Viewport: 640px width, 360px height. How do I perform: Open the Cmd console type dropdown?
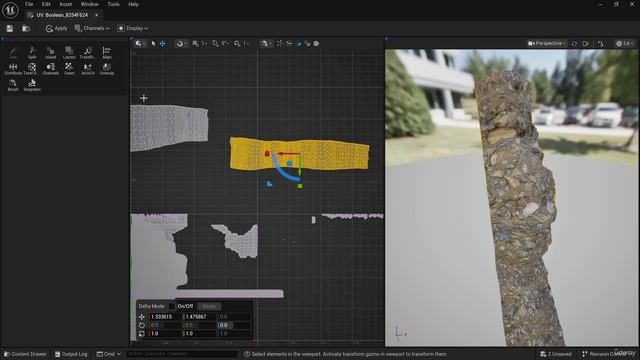click(109, 354)
